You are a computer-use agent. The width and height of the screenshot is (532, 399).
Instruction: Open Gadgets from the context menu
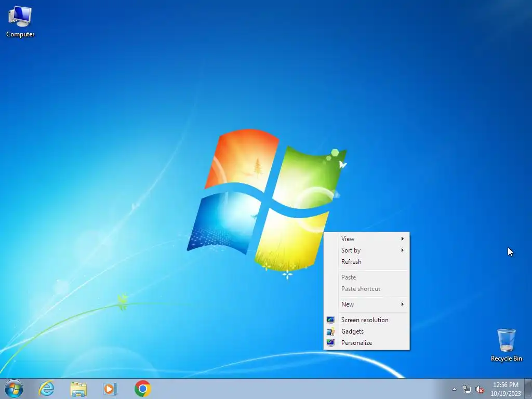point(366,331)
